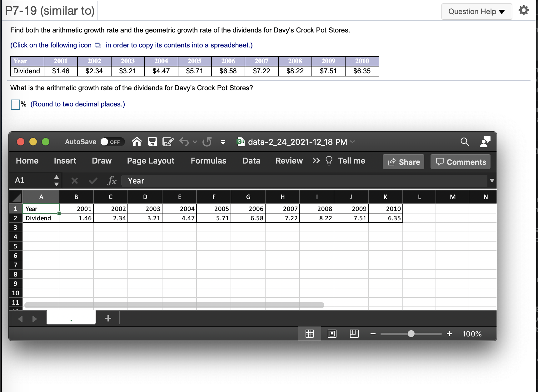Select the active sheet tab
This screenshot has height=392, width=538.
[x=71, y=318]
